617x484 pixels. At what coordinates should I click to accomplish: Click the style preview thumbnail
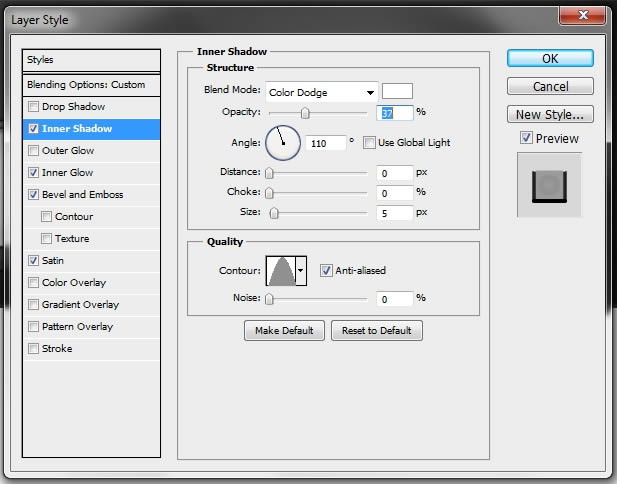pos(549,185)
